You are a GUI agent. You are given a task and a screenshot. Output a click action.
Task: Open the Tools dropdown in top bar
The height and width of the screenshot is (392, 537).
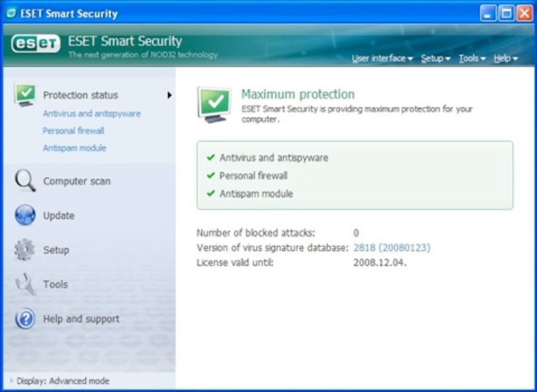(x=472, y=58)
